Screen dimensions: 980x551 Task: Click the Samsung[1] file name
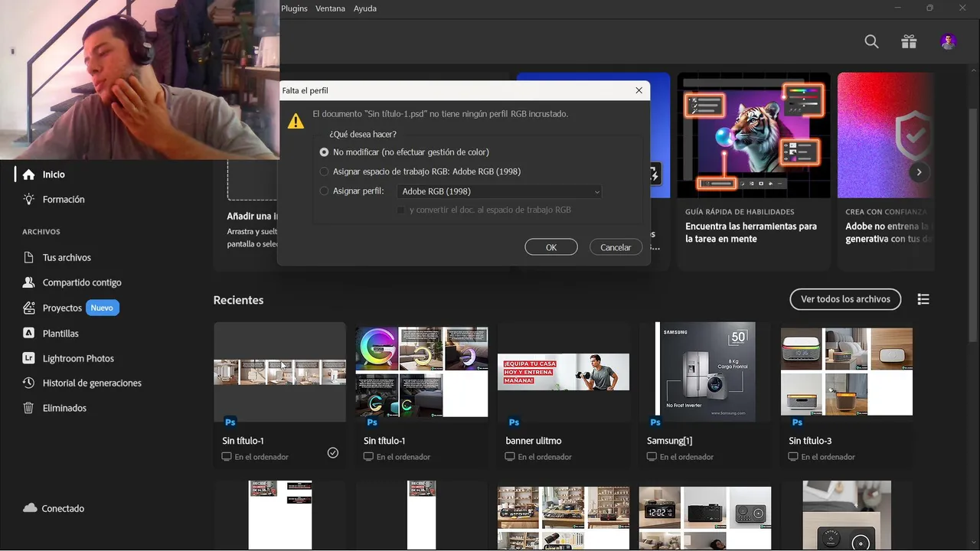coord(669,441)
